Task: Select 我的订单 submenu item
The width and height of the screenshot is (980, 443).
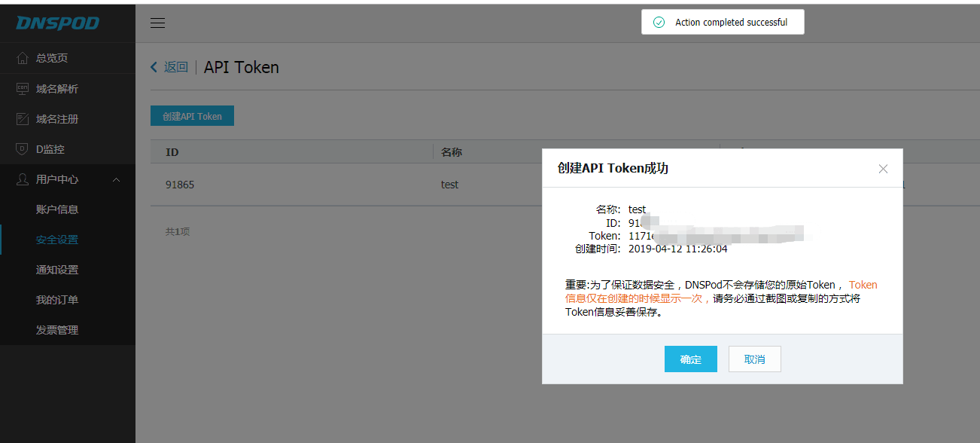Action: (57, 300)
